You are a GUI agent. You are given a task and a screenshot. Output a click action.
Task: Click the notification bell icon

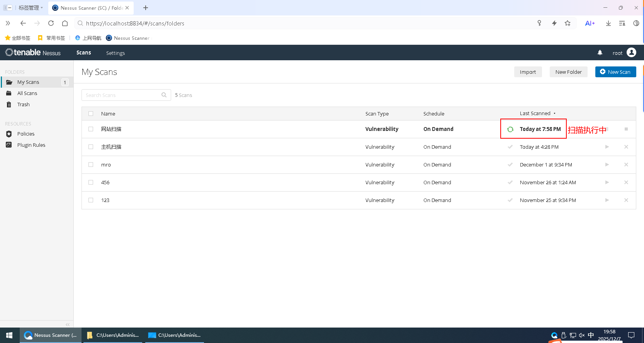point(600,53)
